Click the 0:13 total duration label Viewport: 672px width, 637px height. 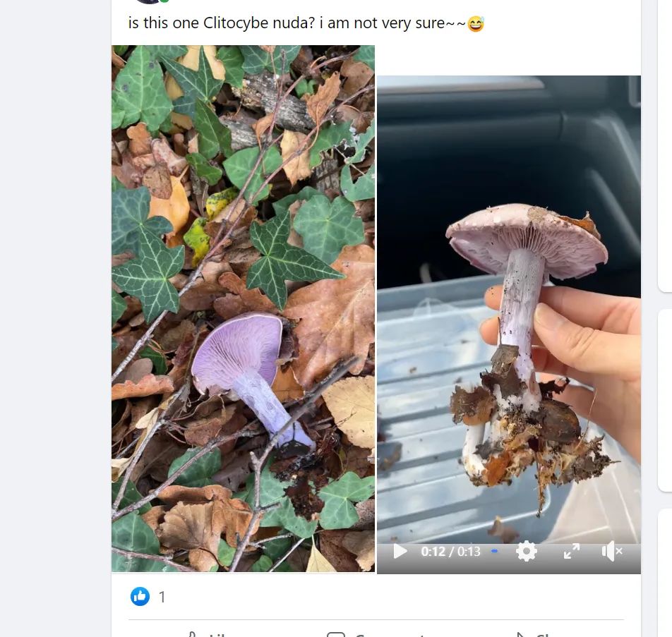coord(469,552)
